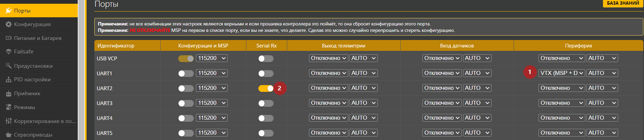
Task: Open UART1 peripheral VTX dropdown
Action: pyautogui.click(x=562, y=73)
